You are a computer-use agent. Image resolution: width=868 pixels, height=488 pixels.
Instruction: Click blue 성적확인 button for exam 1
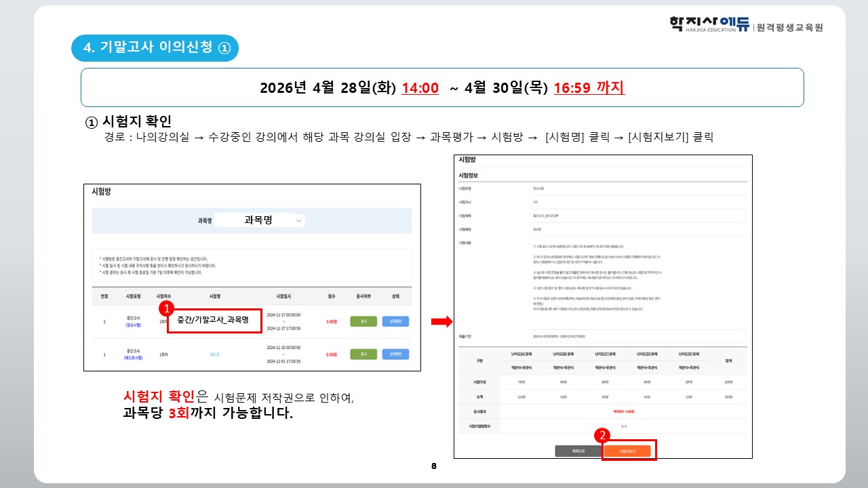(395, 354)
